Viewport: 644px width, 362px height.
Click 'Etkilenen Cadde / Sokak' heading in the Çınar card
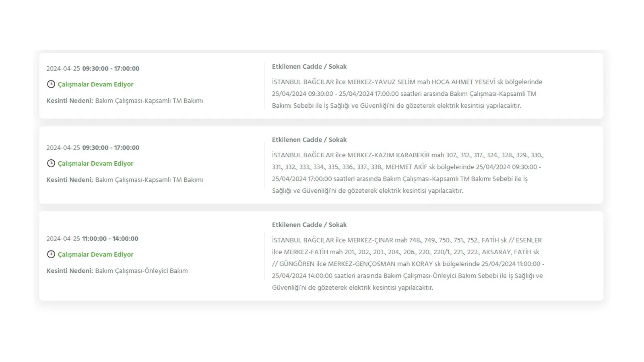coord(309,225)
